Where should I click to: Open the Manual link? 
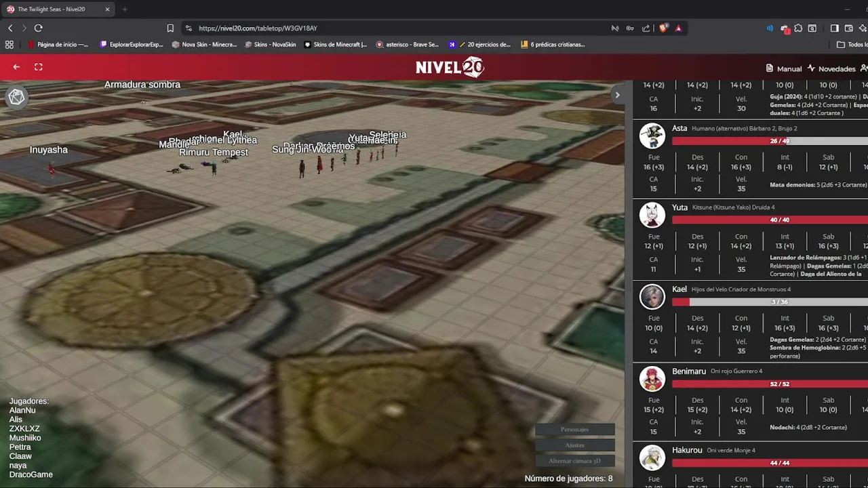click(784, 68)
